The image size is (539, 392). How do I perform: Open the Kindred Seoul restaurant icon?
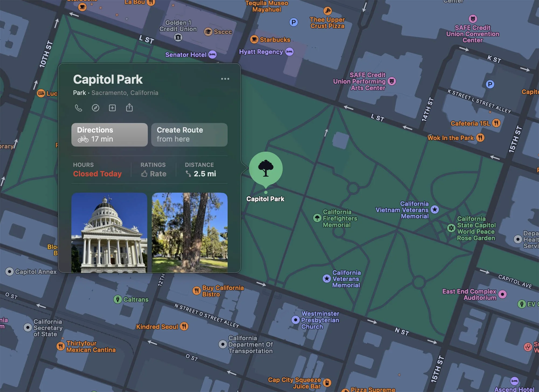pos(184,327)
